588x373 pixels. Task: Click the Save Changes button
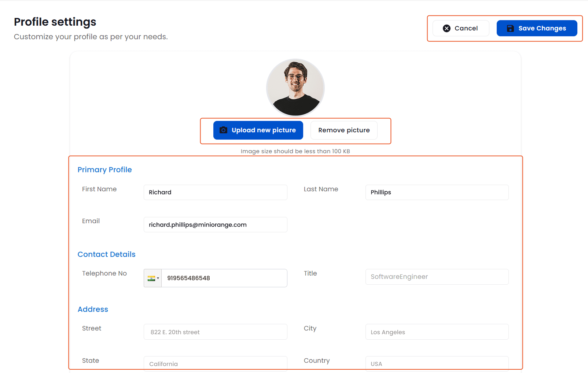coord(537,28)
